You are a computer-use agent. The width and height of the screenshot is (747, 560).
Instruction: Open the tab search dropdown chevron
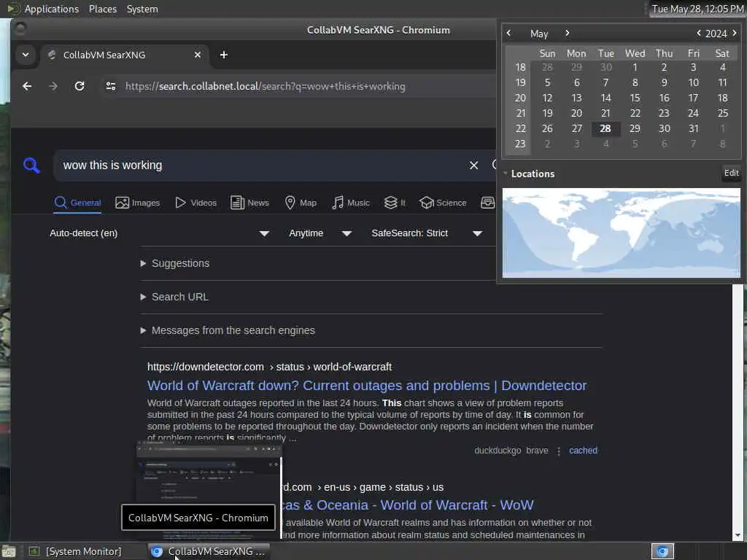point(26,55)
